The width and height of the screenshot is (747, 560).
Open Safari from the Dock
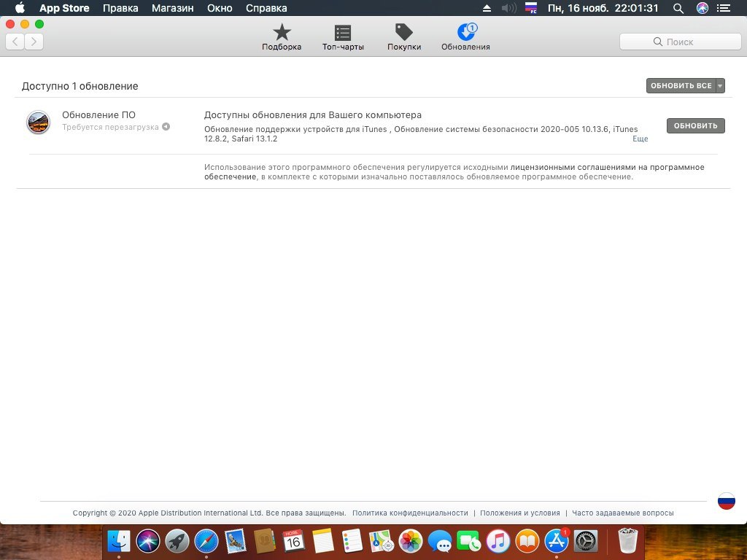[x=206, y=541]
